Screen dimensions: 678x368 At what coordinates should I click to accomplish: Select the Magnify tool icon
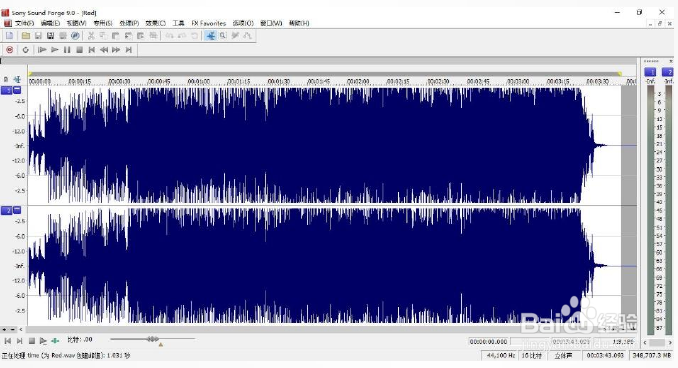point(223,36)
